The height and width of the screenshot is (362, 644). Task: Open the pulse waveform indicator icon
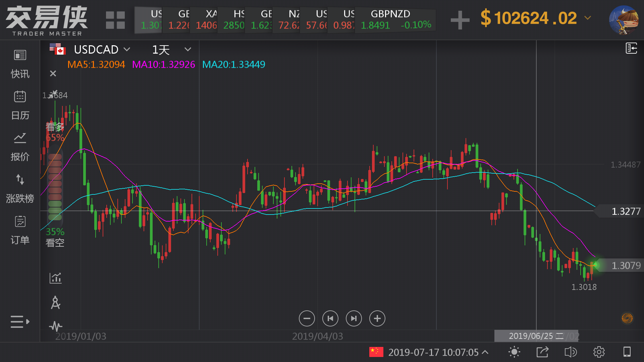tap(56, 326)
